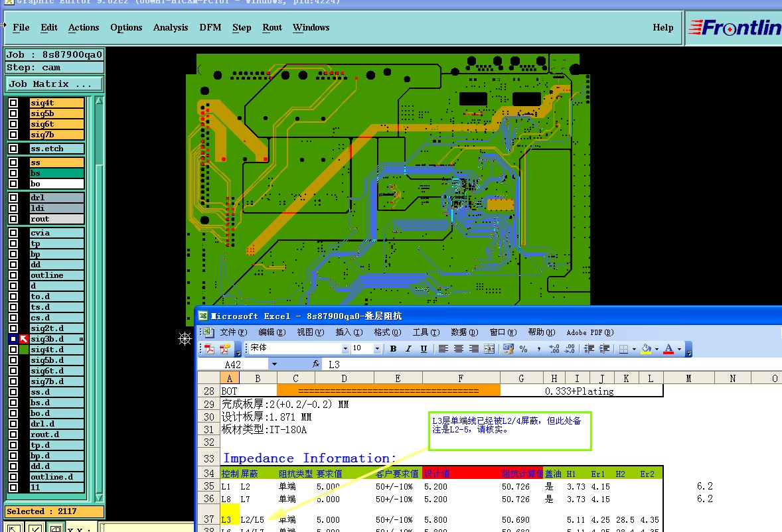This screenshot has width=782, height=532.
Task: Click the fill color bucket icon
Action: [x=647, y=349]
